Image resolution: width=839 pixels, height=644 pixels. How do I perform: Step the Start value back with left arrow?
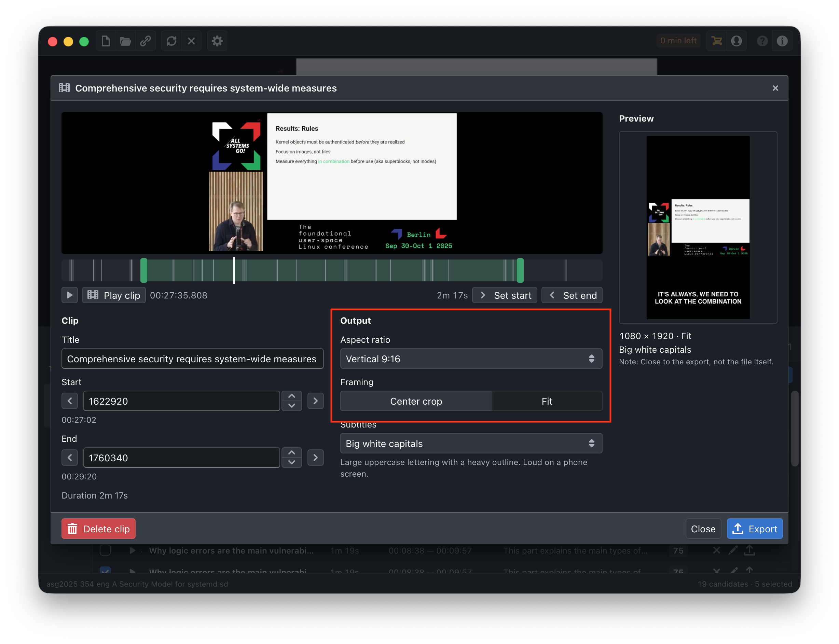tap(69, 401)
